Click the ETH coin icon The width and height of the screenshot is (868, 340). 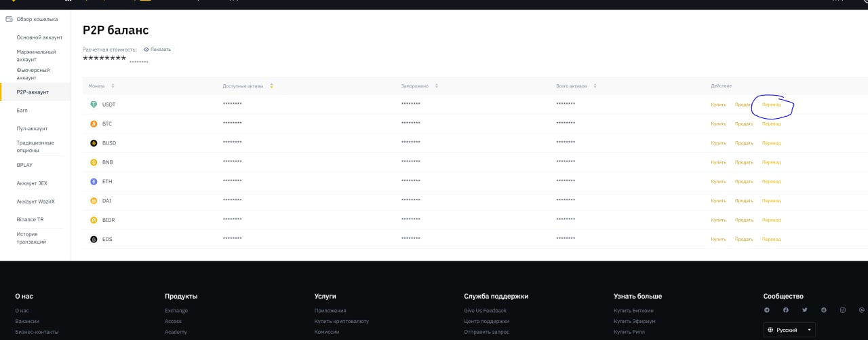[94, 181]
